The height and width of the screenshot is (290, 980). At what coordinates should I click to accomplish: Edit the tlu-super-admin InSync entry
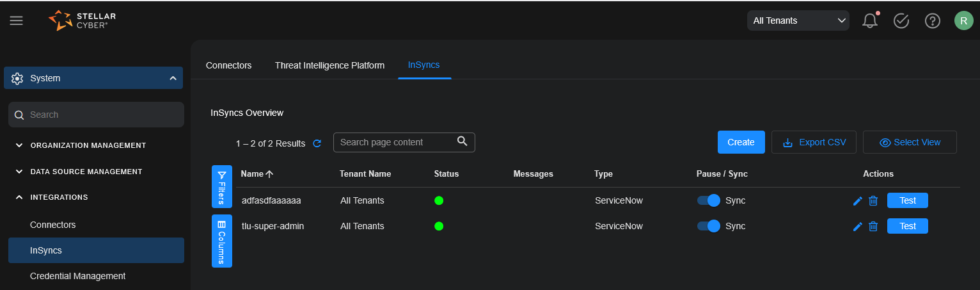[x=857, y=227]
